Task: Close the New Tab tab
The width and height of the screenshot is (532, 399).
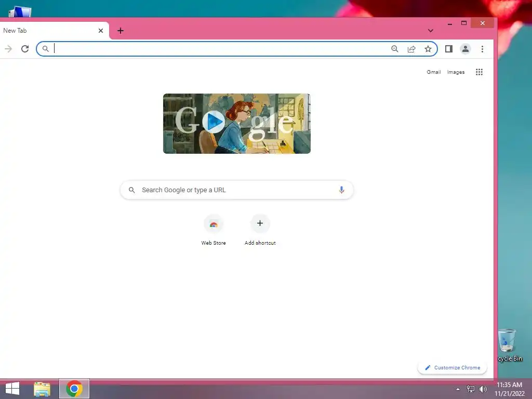Action: (x=101, y=31)
